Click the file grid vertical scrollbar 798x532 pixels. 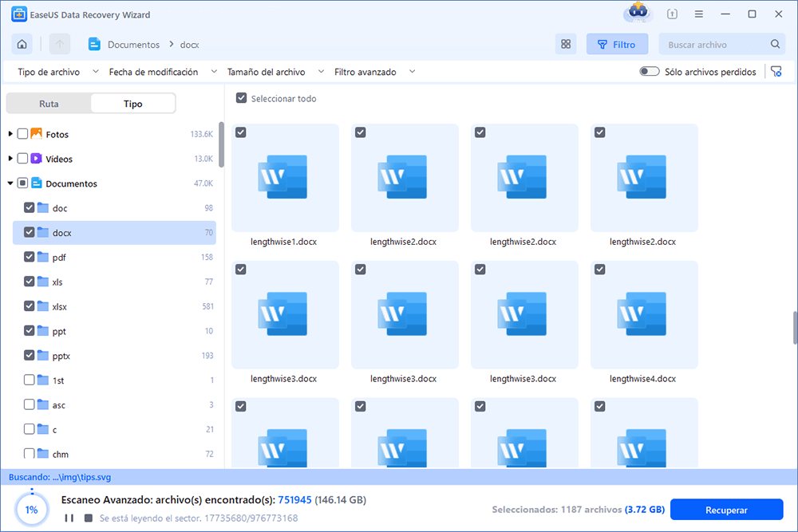(x=795, y=328)
